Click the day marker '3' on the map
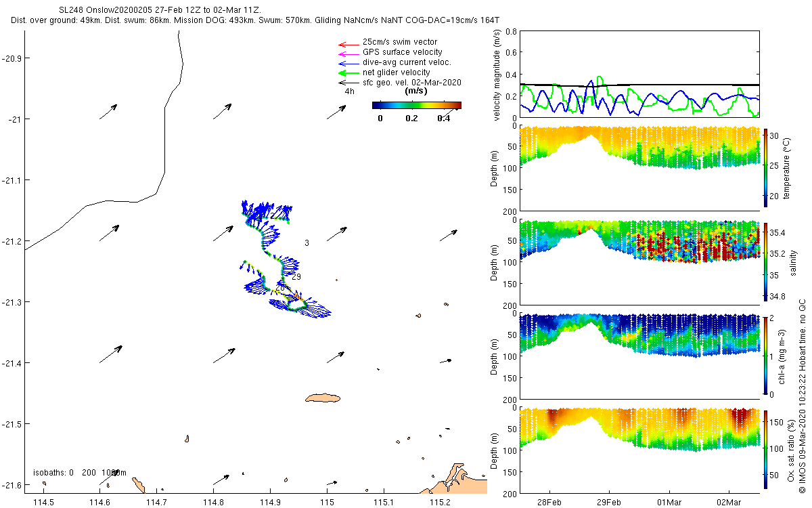 307,242
